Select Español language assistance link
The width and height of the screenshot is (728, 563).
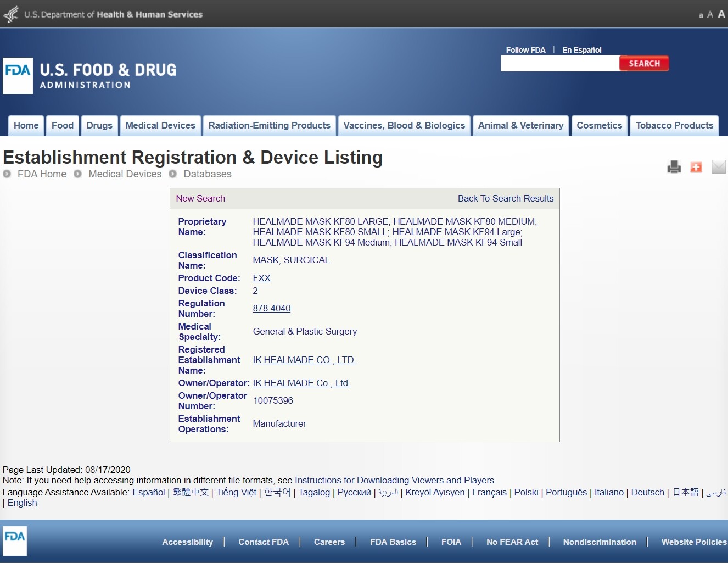pyautogui.click(x=149, y=493)
